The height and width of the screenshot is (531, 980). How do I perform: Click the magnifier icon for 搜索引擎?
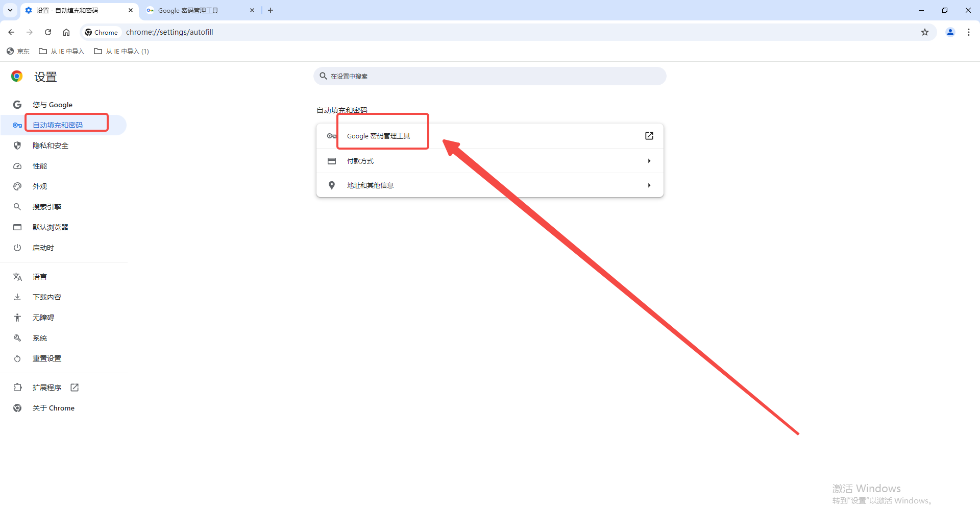pos(17,207)
